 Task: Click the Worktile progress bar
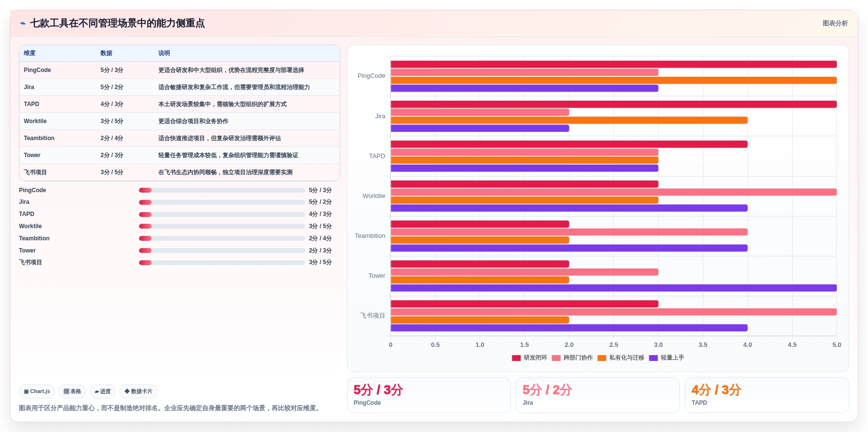[222, 226]
